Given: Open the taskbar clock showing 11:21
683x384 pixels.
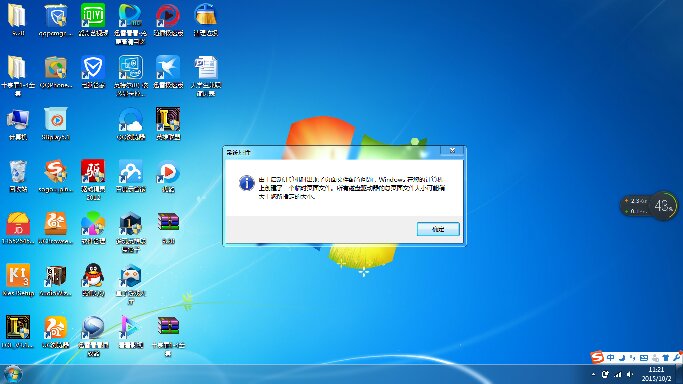Looking at the screenshot, I should click(656, 374).
